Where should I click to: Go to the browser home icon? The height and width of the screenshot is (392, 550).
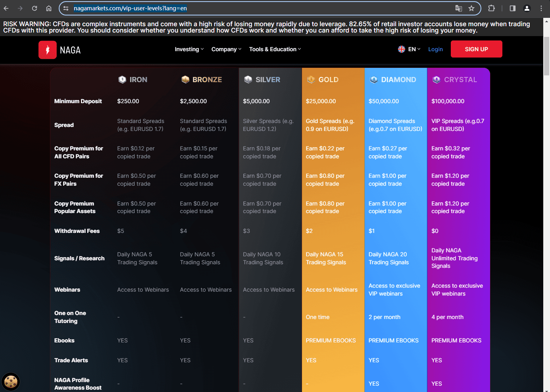coord(49,8)
